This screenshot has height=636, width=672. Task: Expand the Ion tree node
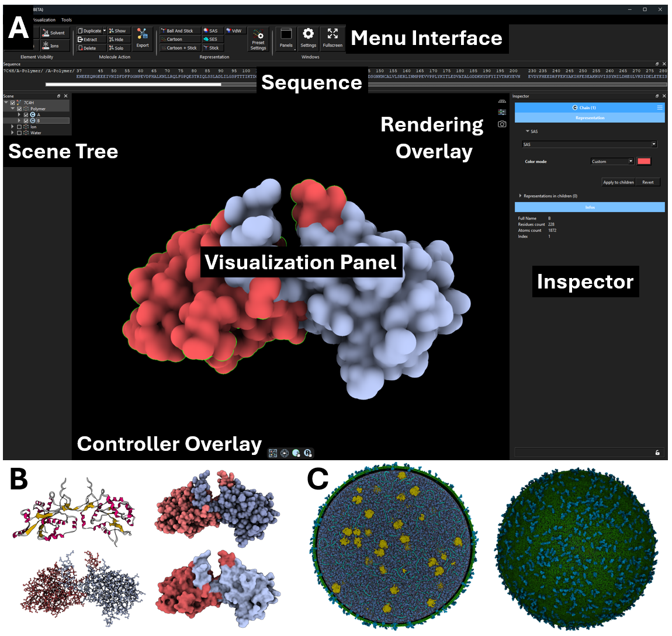pyautogui.click(x=12, y=127)
